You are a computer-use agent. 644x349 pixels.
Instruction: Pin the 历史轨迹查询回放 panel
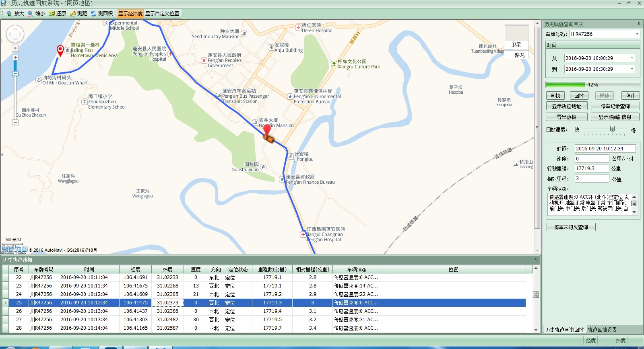(639, 24)
